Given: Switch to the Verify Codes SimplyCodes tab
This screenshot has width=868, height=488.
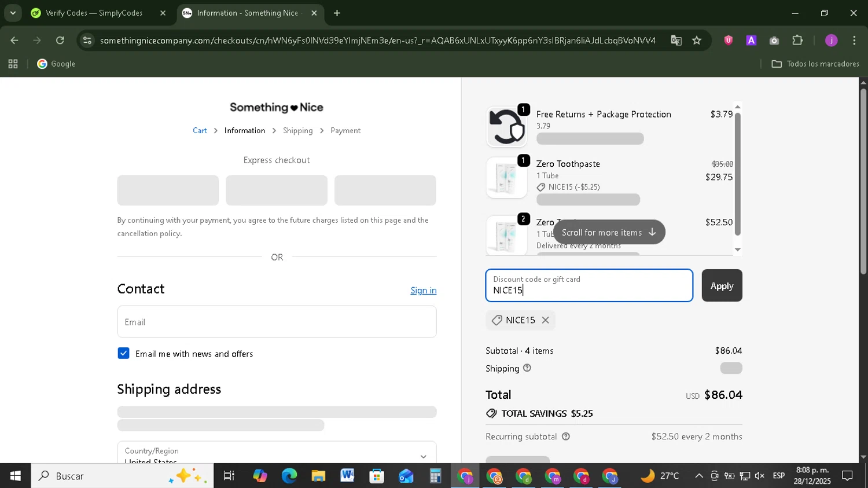Looking at the screenshot, I should pyautogui.click(x=94, y=13).
